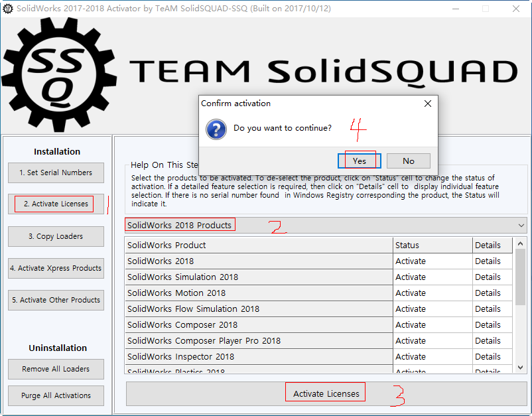Select the SolidWorks Composer 2018 product name cell
This screenshot has height=416, width=532.
[259, 325]
